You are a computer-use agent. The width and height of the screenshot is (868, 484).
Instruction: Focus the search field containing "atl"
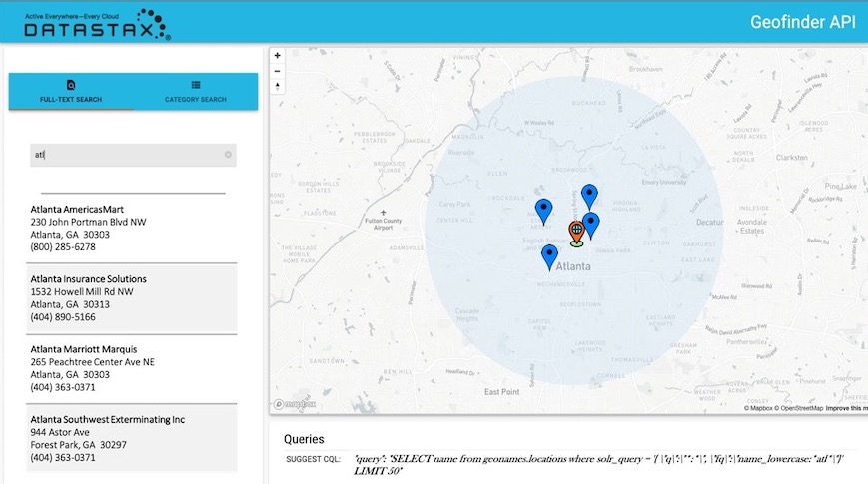(125, 155)
